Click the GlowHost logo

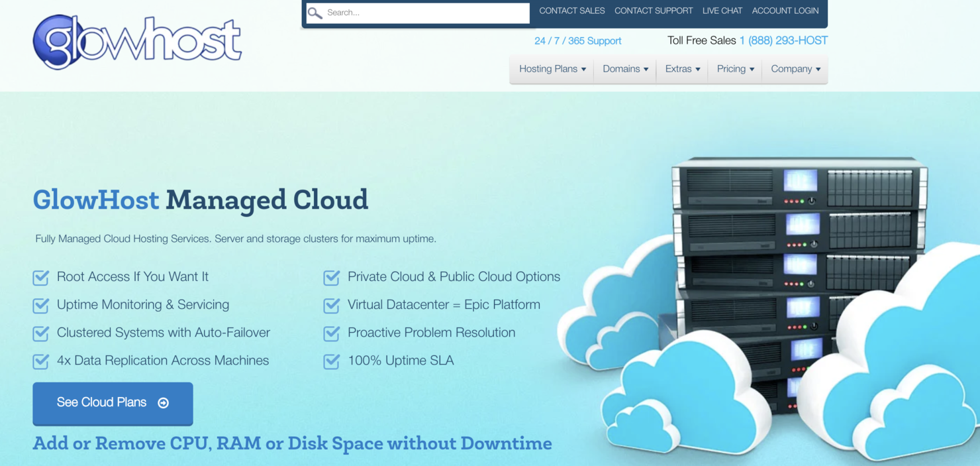136,41
